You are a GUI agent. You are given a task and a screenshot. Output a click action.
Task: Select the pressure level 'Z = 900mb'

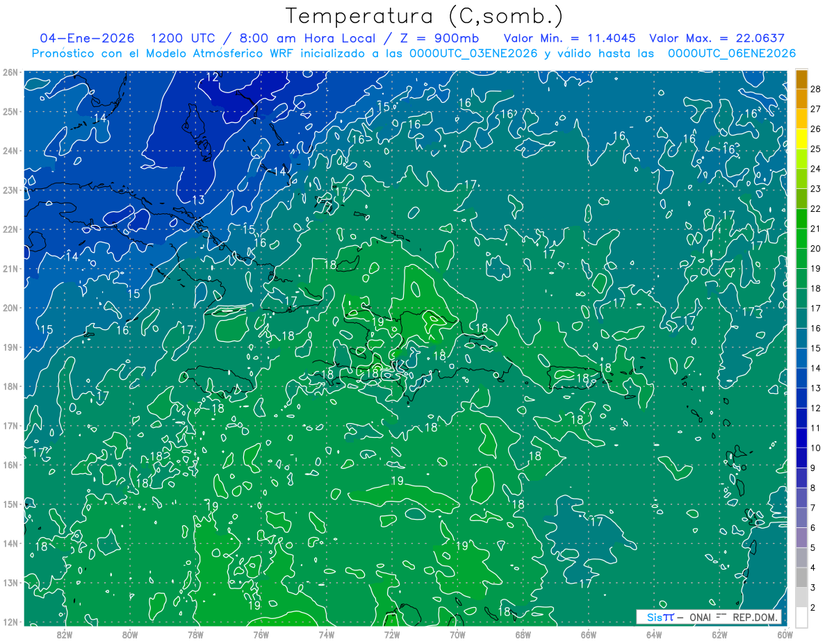[x=440, y=38]
